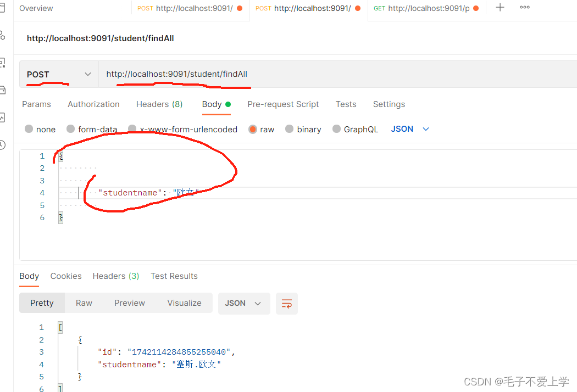Click the Visualize response button
Viewport: 577px width, 392px height.
[184, 303]
